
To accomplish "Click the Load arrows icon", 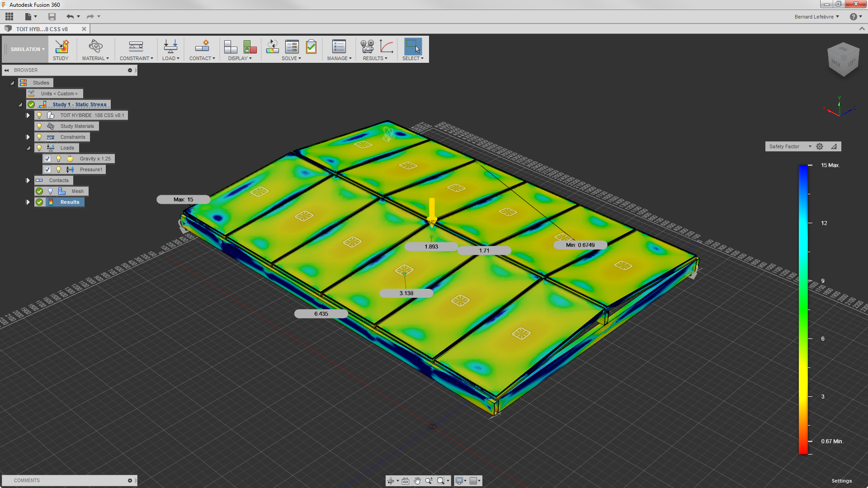I will [170, 47].
